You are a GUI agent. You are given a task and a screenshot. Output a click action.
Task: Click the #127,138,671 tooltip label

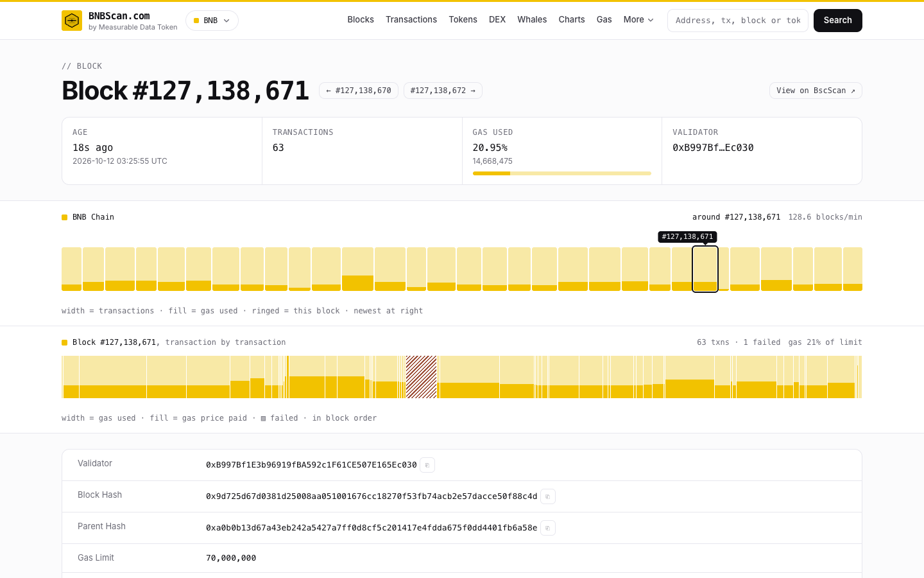point(687,237)
